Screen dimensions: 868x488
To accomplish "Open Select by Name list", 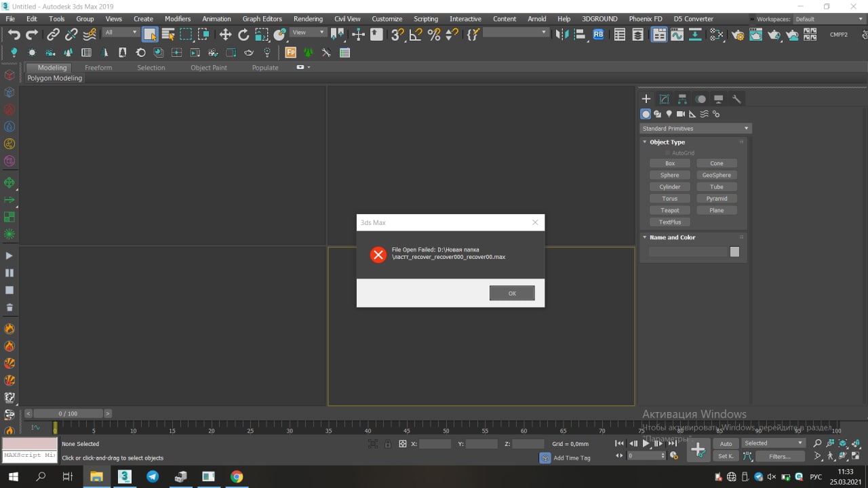I will 168,34.
